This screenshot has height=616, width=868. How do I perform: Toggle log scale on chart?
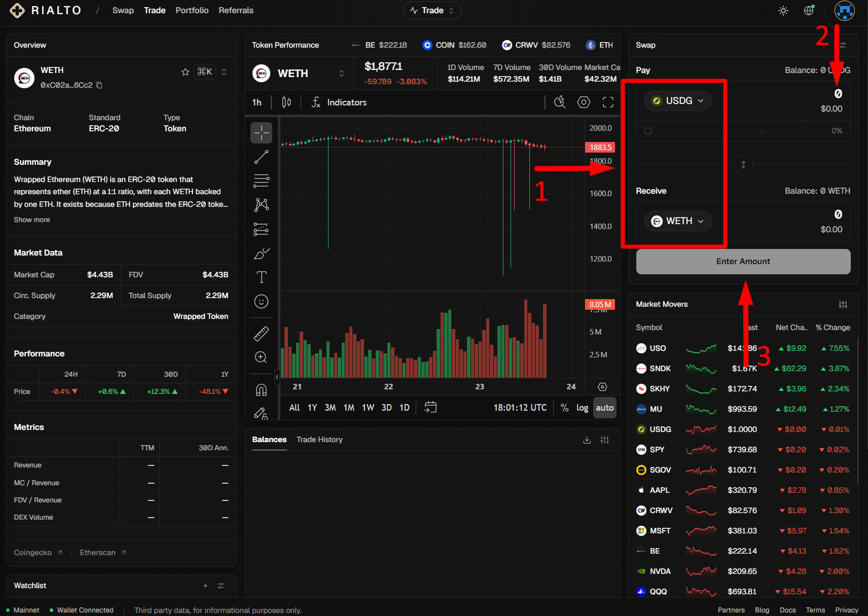point(582,408)
